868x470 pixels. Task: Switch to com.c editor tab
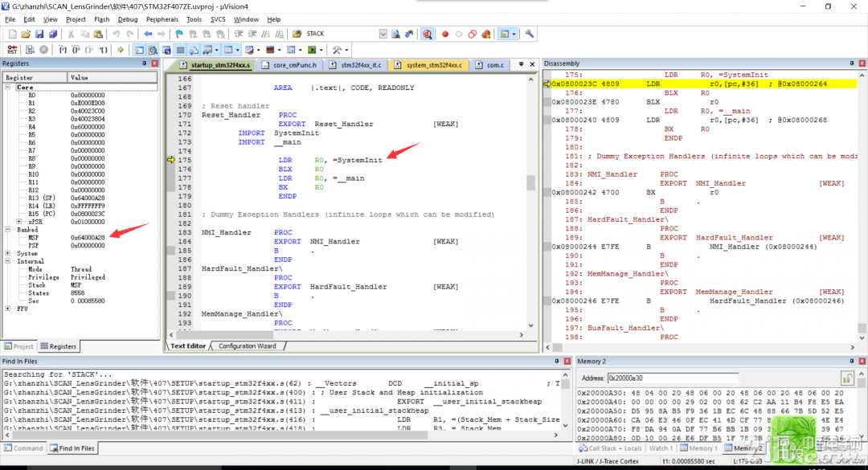click(x=490, y=65)
